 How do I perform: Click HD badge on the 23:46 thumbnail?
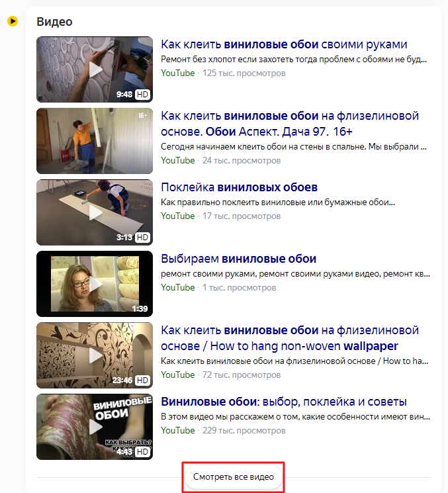[x=142, y=381]
